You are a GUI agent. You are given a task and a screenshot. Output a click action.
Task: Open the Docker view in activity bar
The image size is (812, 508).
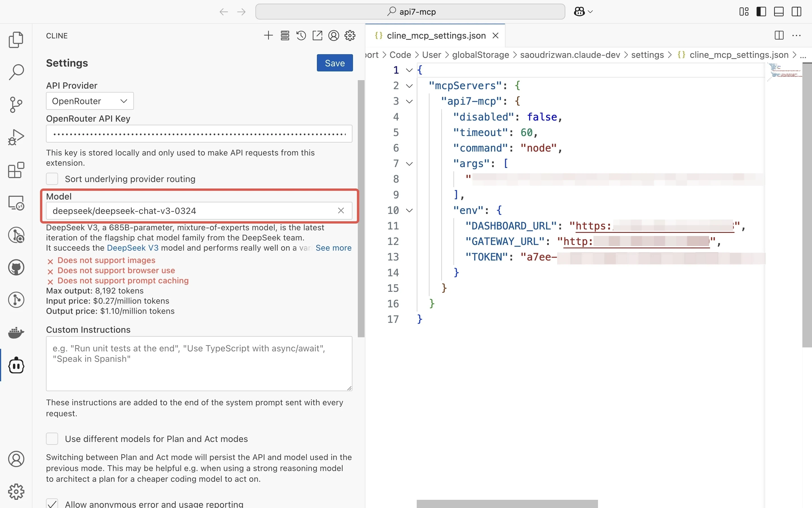[x=16, y=333]
